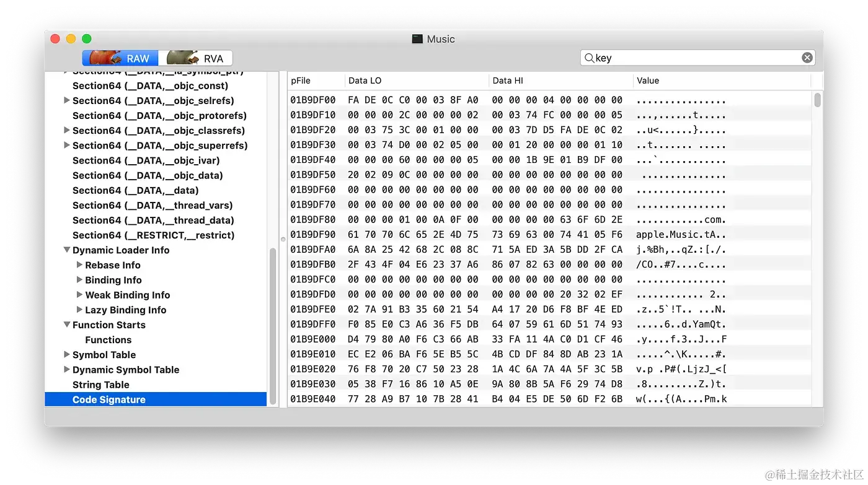
Task: Click the Data HI column header
Action: (x=561, y=81)
